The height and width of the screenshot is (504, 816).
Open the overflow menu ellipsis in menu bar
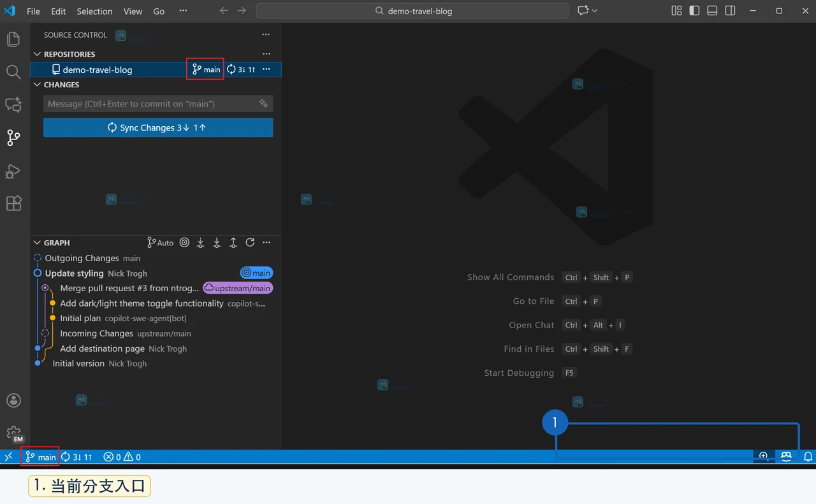click(x=183, y=11)
